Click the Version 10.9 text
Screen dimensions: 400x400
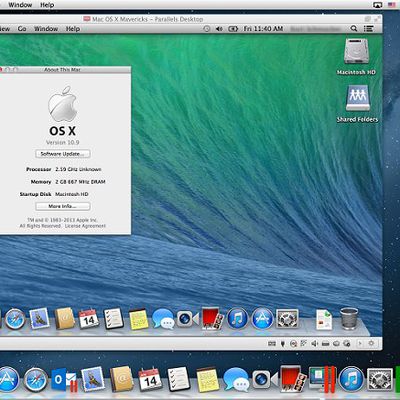coord(63,142)
